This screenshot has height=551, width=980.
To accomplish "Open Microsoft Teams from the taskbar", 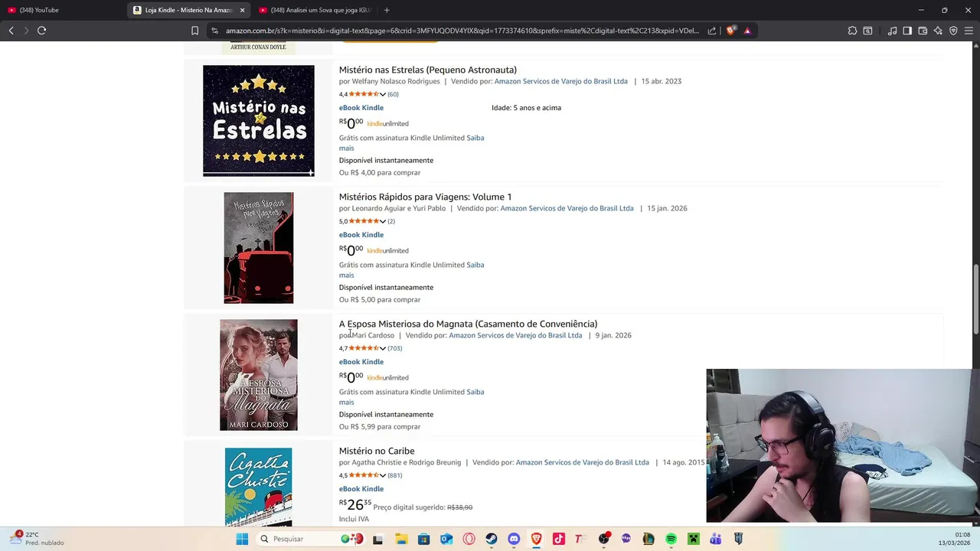I will [x=716, y=539].
